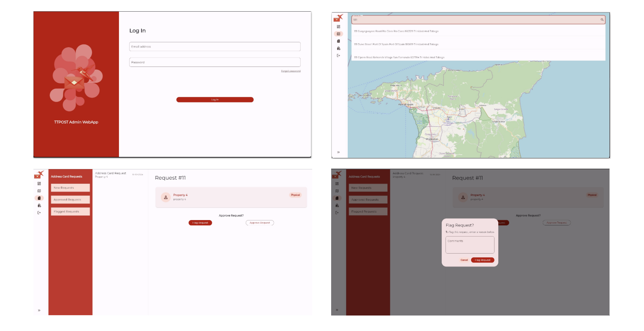Open the address card icon on map screen

(x=339, y=41)
